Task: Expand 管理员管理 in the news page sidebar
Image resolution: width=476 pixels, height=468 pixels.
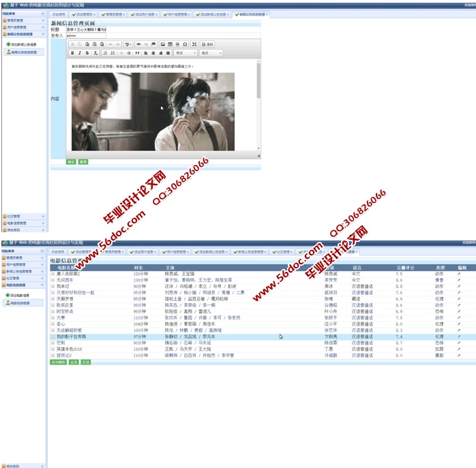Action: [x=24, y=20]
